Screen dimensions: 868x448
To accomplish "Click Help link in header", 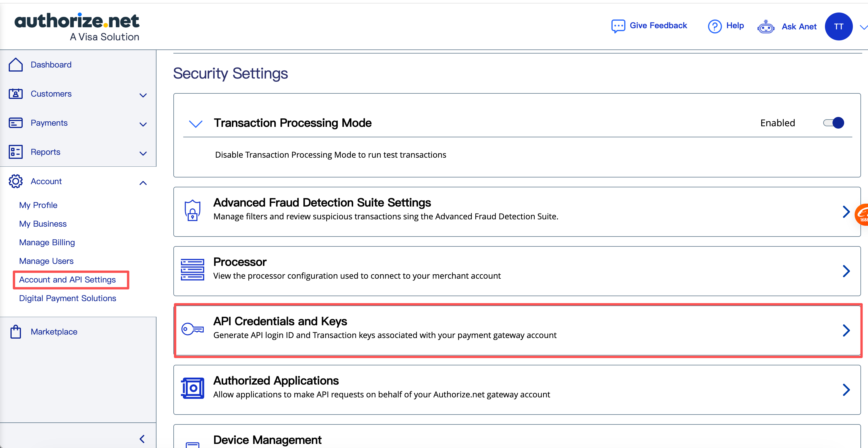I will coord(735,26).
